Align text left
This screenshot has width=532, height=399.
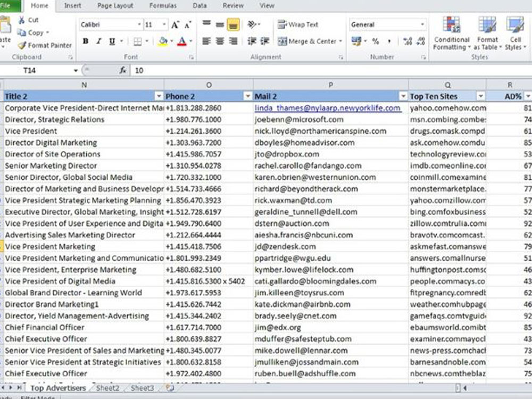click(x=206, y=41)
